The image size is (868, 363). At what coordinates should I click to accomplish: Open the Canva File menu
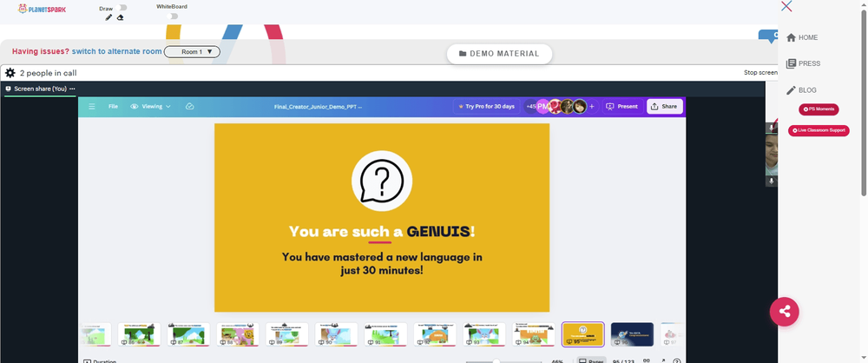tap(113, 107)
